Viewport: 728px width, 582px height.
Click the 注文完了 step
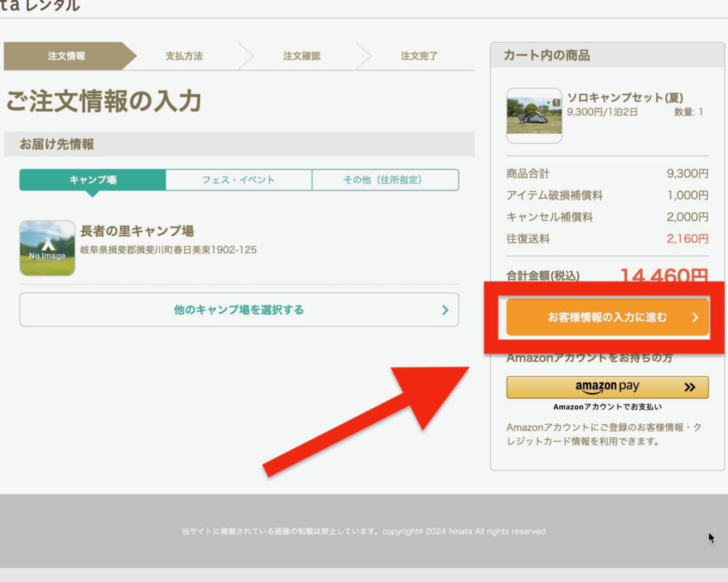pos(419,56)
